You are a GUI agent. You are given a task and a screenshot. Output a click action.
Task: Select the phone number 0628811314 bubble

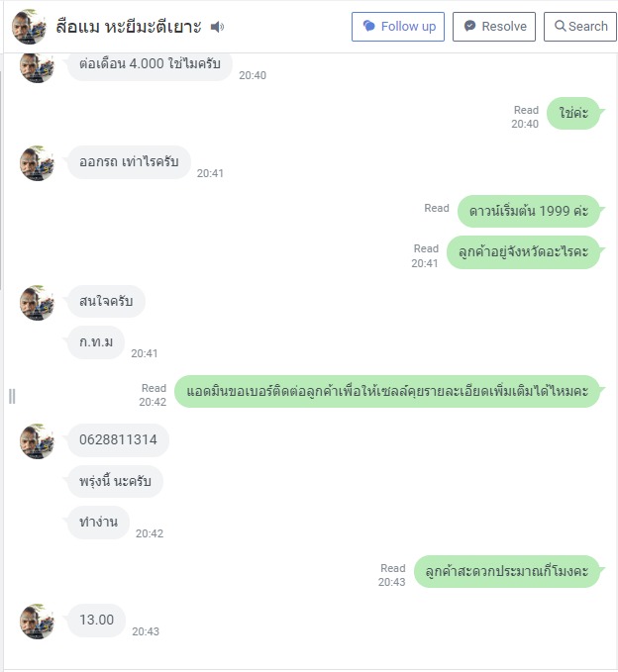[x=118, y=440]
